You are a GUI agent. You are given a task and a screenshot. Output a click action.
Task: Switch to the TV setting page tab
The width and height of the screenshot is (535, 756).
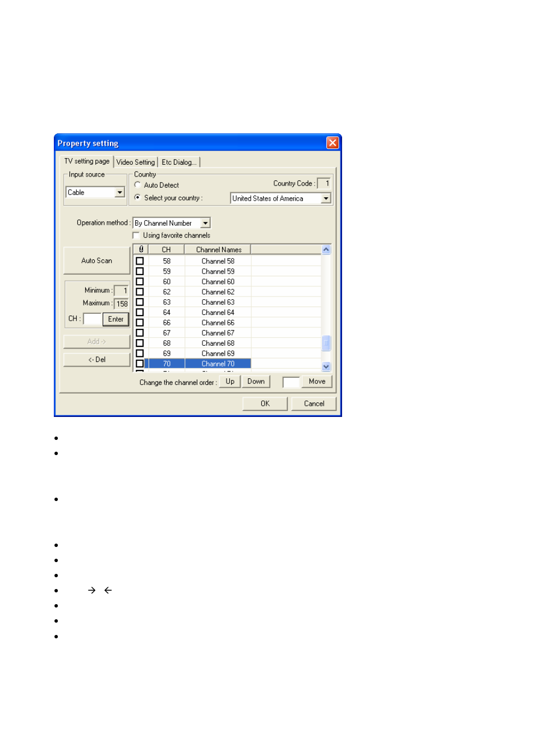pyautogui.click(x=87, y=161)
